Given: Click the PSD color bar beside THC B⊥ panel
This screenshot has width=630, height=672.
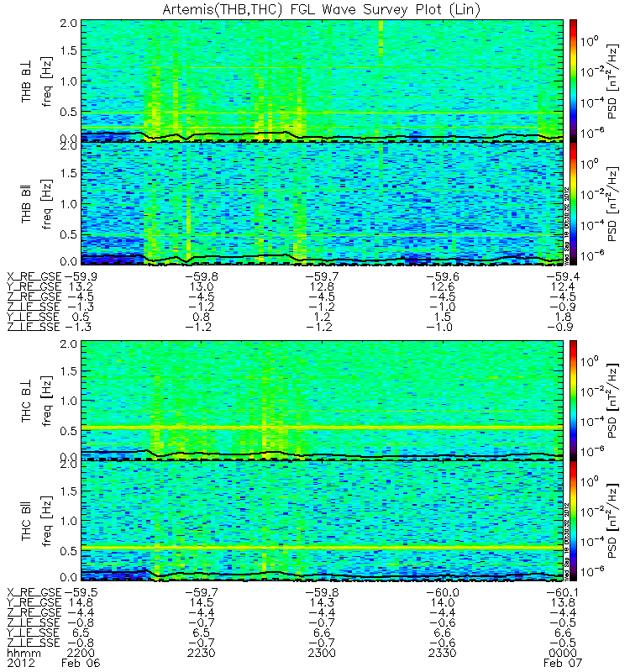Looking at the screenshot, I should pyautogui.click(x=573, y=401).
